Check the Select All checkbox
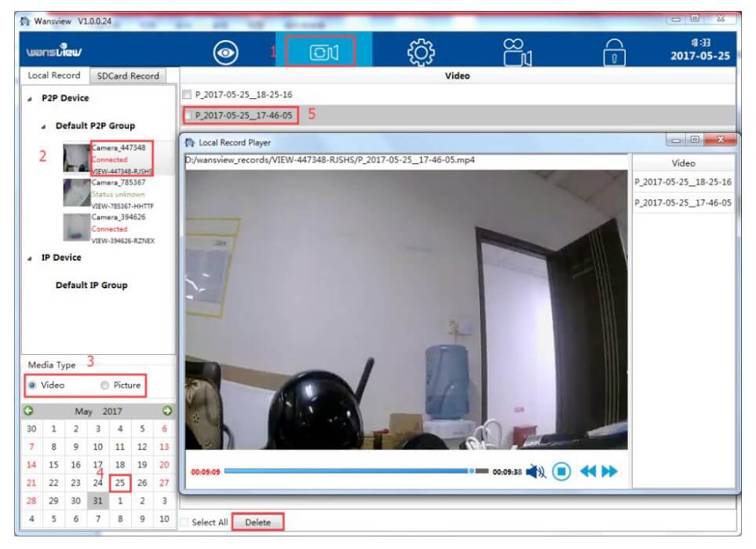 (x=184, y=522)
